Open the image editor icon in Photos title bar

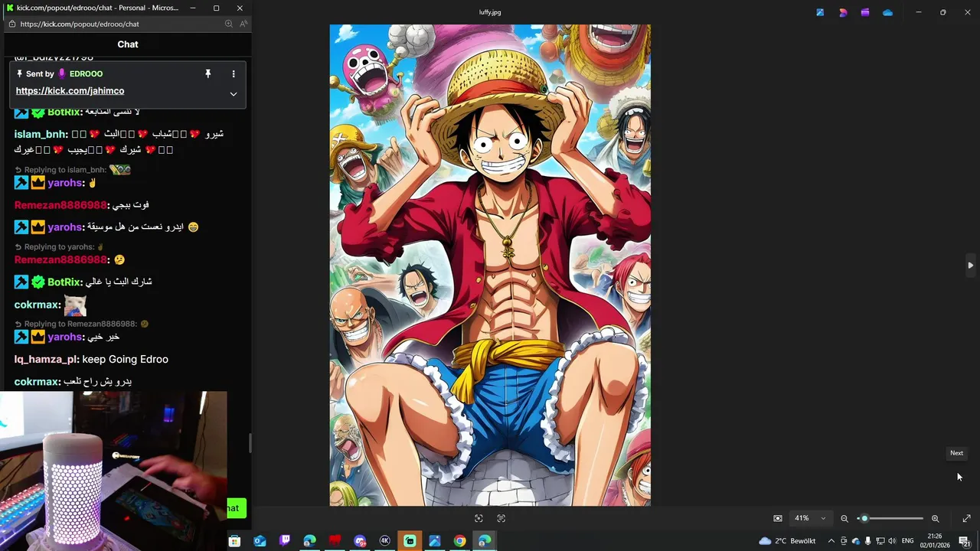[820, 12]
